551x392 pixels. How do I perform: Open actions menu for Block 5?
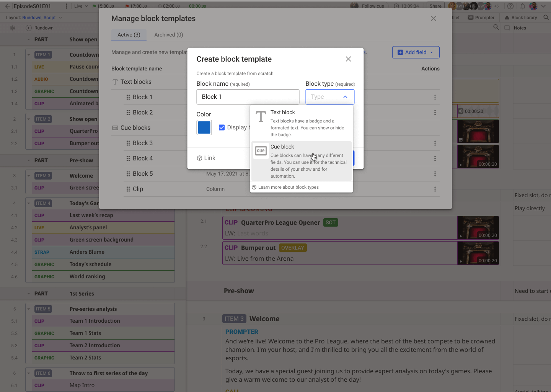pyautogui.click(x=435, y=174)
